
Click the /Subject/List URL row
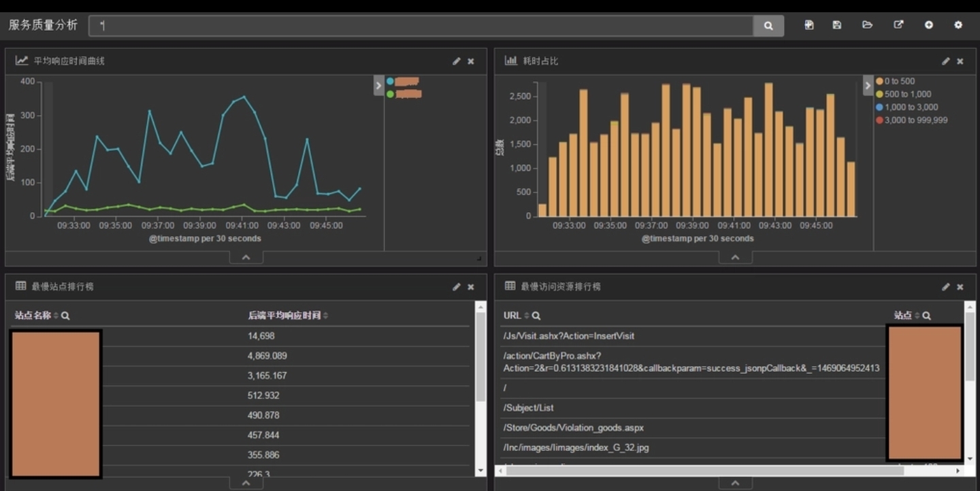tap(692, 408)
